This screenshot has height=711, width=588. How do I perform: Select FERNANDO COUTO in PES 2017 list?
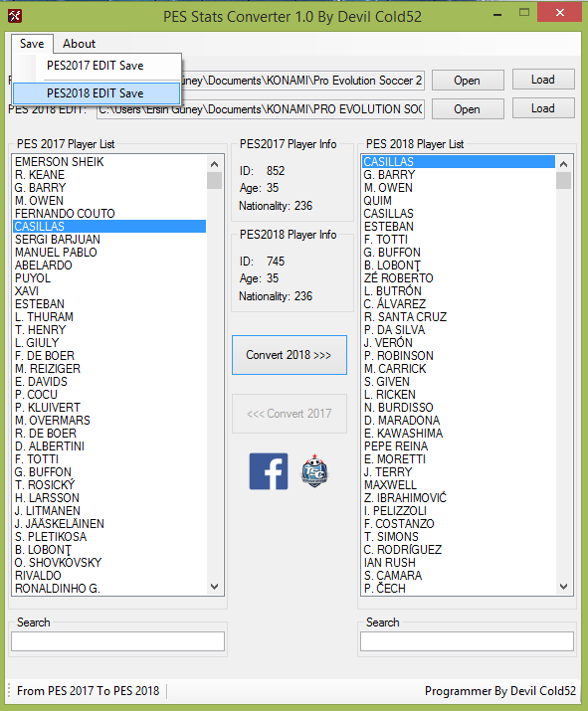click(109, 214)
